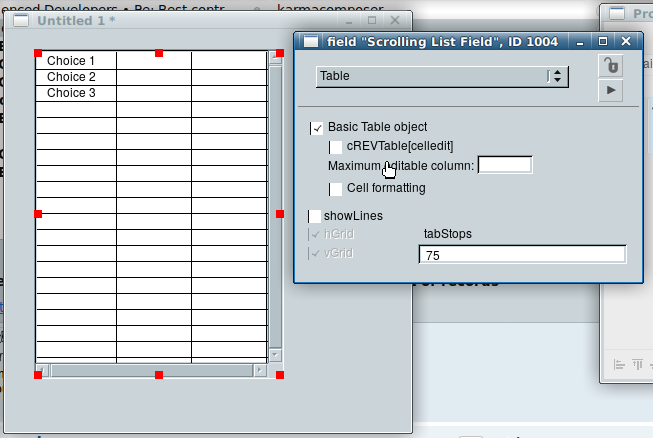
Task: Open the Table section dropdown
Action: coord(442,77)
